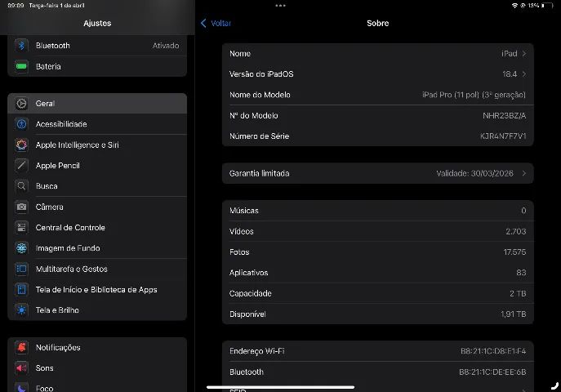Expand the Versão do iPadOS chevron
Screen dimensions: 561x392
pyautogui.click(x=524, y=74)
